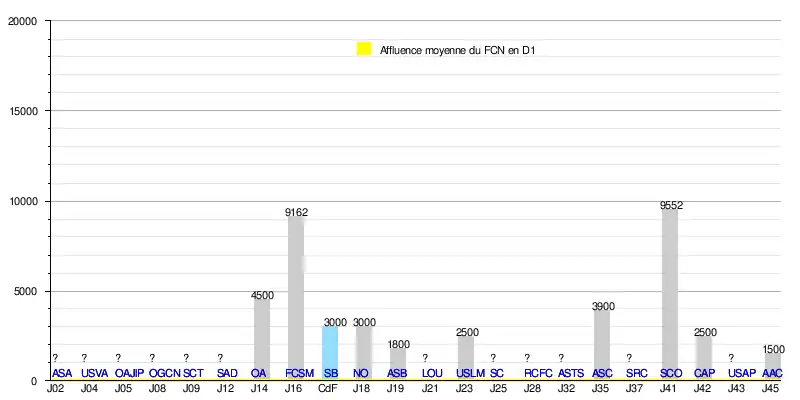Open the USAP team link
Viewport: 800px width, 400px height.
pos(742,373)
